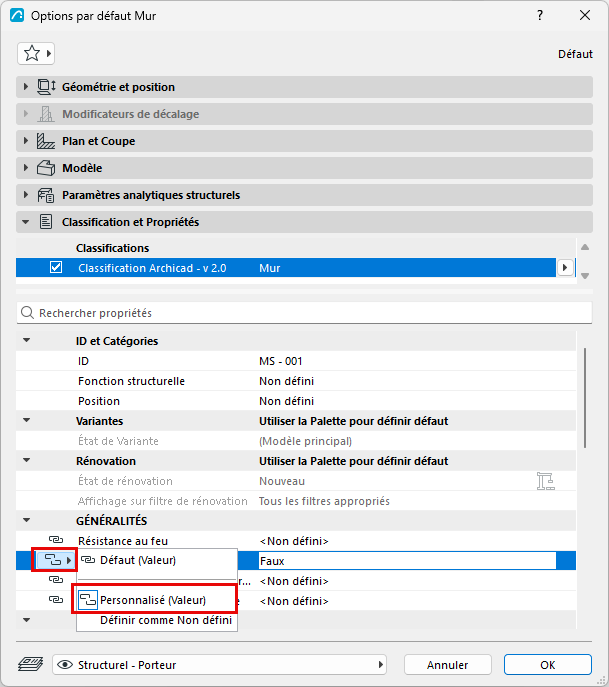This screenshot has height=687, width=609.
Task: Click the Modèle panel icon
Action: 46,168
